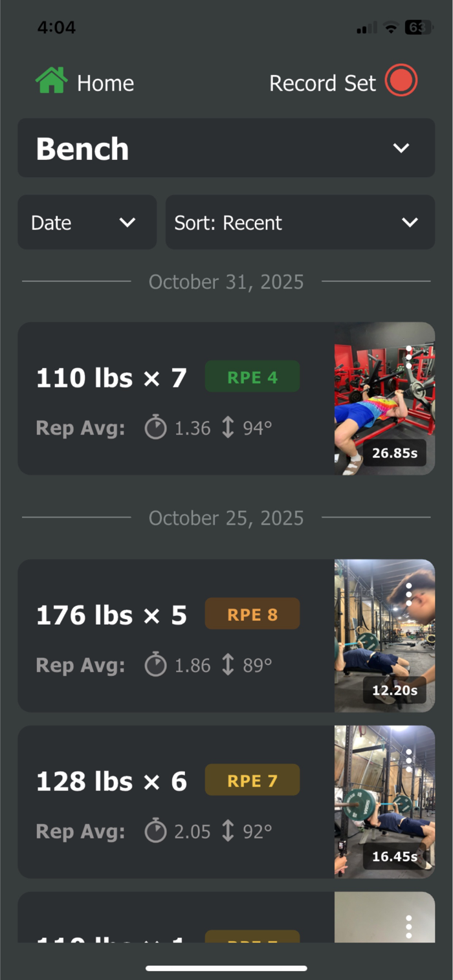Image resolution: width=453 pixels, height=980 pixels.
Task: Open 12.20s bench video thumbnail
Action: (384, 636)
